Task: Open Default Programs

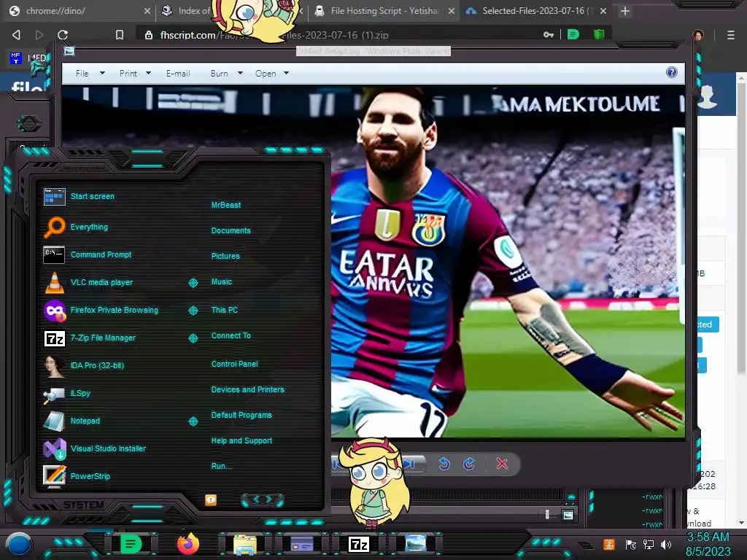Action: tap(241, 415)
